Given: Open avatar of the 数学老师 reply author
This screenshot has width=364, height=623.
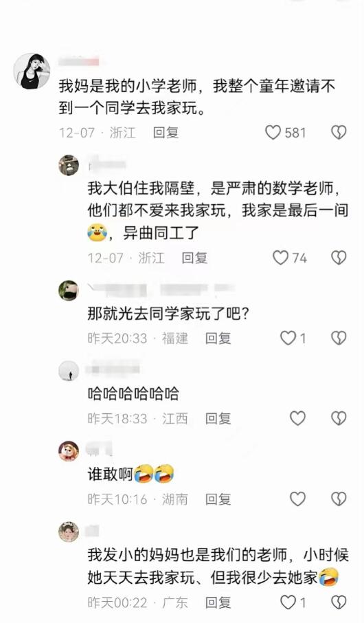Looking at the screenshot, I should tap(69, 165).
